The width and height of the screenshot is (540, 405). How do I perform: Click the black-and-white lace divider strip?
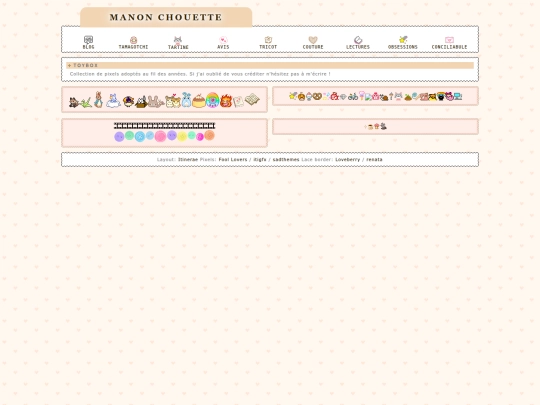164,126
